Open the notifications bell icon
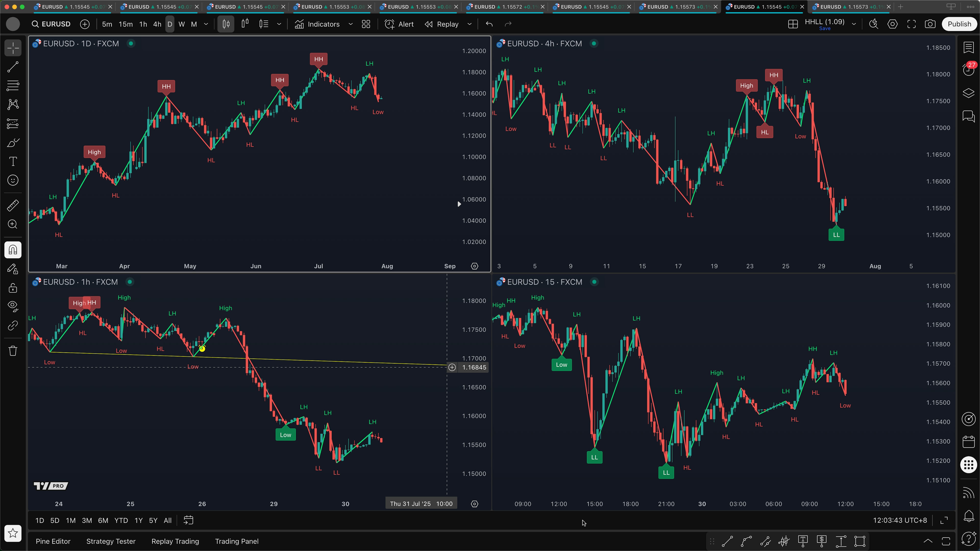The height and width of the screenshot is (551, 980). pyautogui.click(x=969, y=516)
